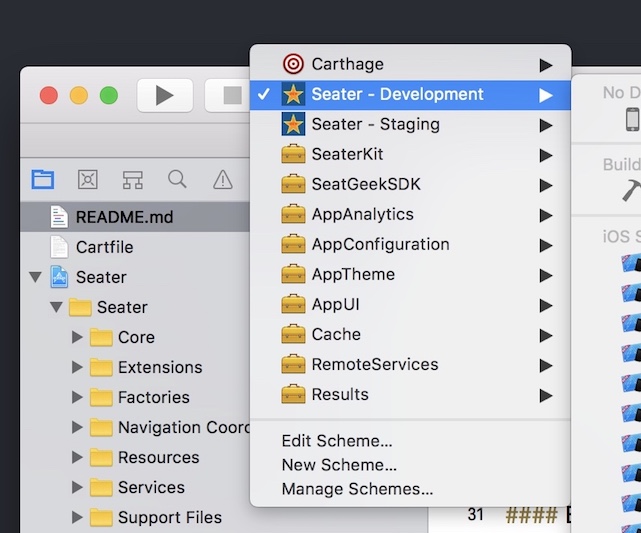
Task: Click the Run (play) button
Action: tap(165, 95)
